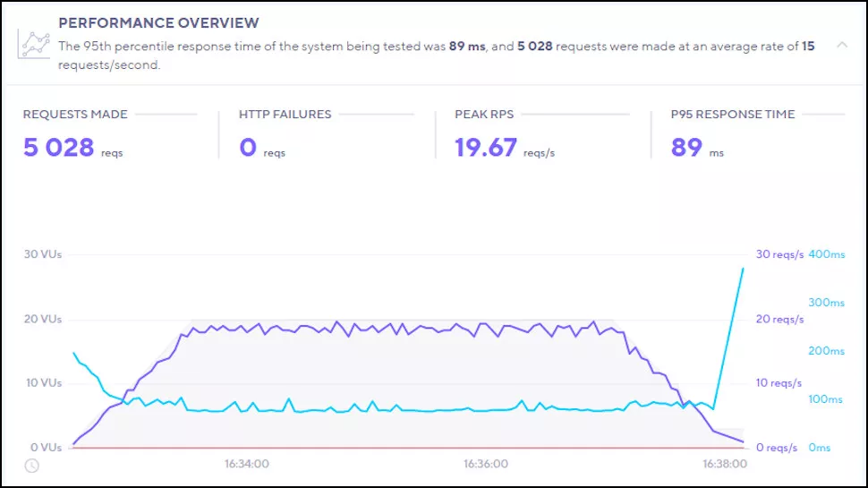
Task: Click the 10 VUs axis label
Action: click(x=44, y=382)
